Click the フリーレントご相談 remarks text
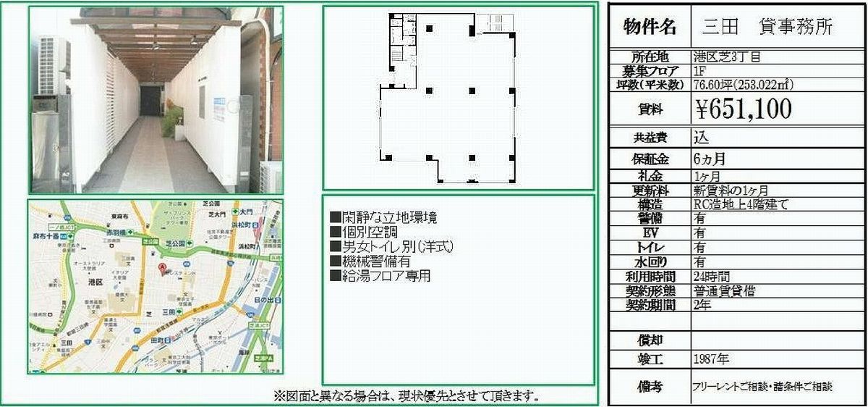This screenshot has width=868, height=407. (x=762, y=387)
